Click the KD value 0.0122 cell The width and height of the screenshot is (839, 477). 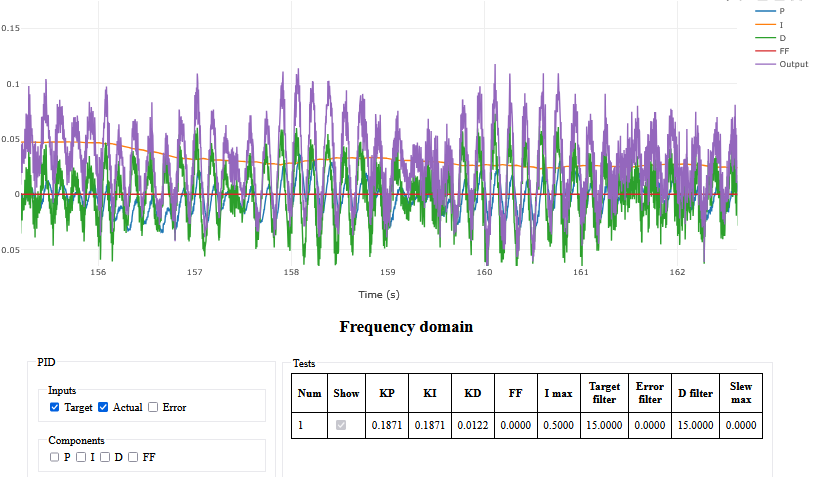tap(473, 425)
